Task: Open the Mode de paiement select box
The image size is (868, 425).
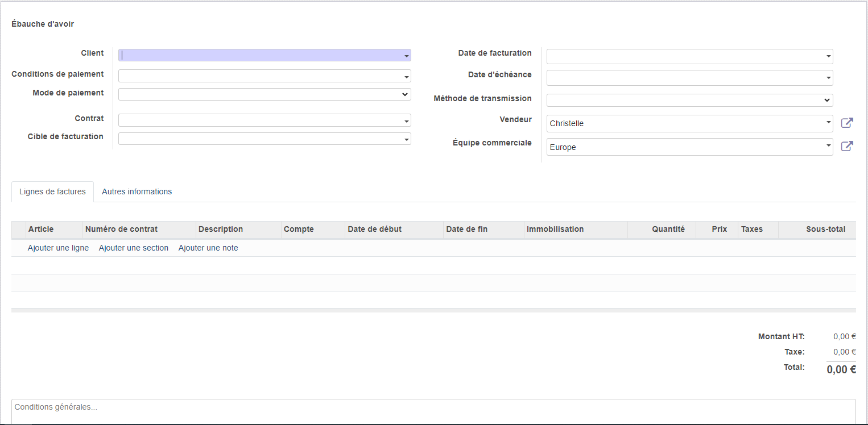Action: 264,94
